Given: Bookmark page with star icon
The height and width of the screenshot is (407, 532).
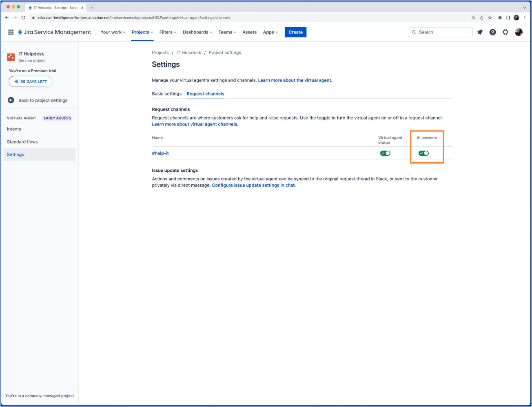Looking at the screenshot, I should (490, 18).
